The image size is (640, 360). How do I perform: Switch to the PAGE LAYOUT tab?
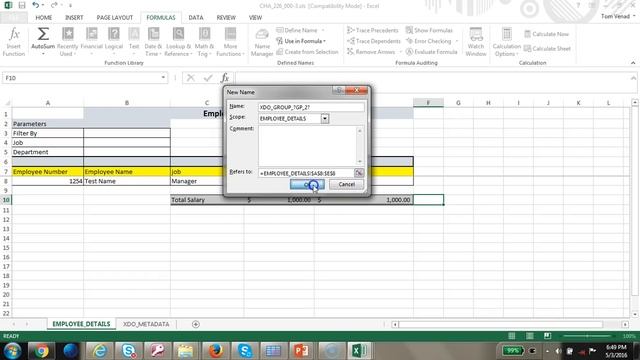pos(115,18)
